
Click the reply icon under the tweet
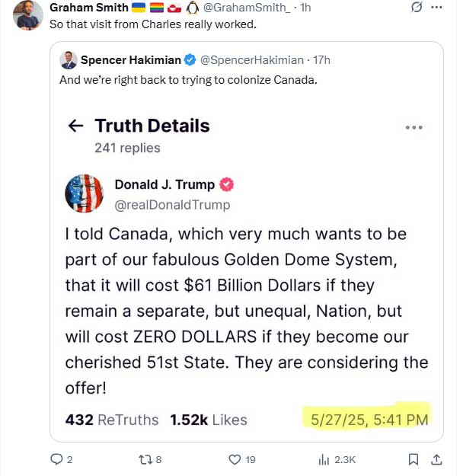(x=55, y=458)
